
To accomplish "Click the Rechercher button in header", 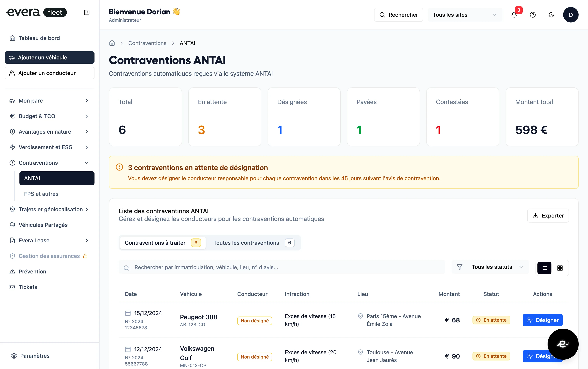I will [398, 15].
